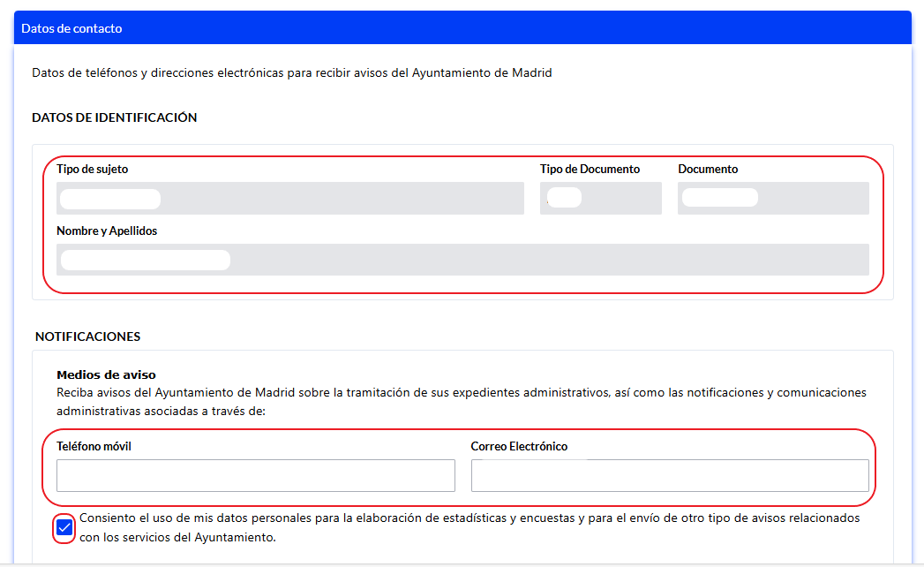This screenshot has height=567, width=924.
Task: Click the NOTIFICACIONES section heading
Action: [87, 336]
